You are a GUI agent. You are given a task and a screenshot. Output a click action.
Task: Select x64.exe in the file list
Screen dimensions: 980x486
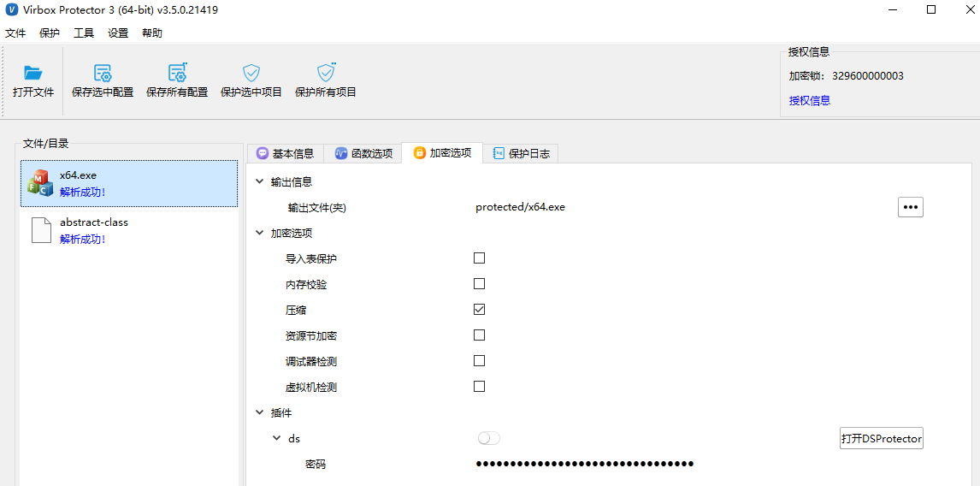(x=129, y=183)
